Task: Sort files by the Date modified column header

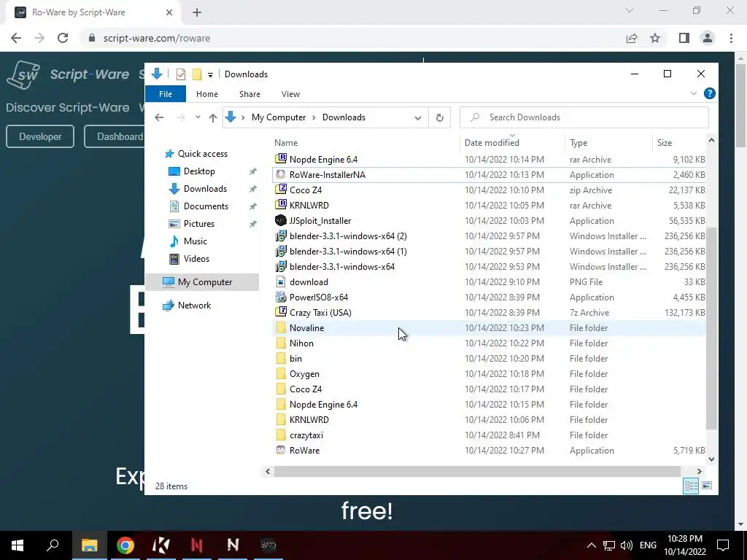Action: click(492, 142)
